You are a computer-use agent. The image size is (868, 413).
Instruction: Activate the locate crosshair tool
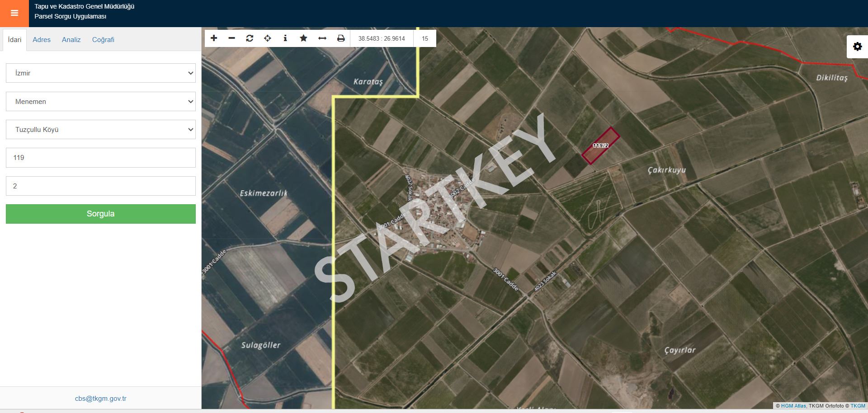coord(268,38)
